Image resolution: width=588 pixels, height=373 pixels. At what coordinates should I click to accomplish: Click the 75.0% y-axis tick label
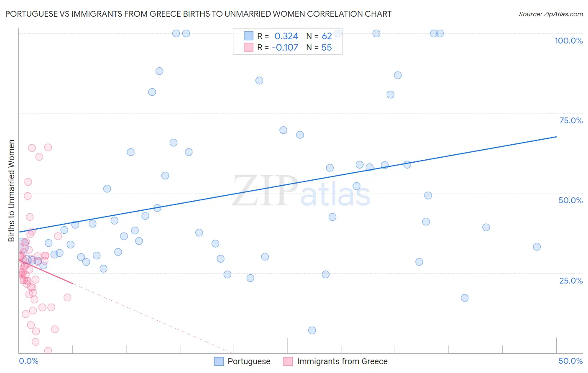[571, 120]
